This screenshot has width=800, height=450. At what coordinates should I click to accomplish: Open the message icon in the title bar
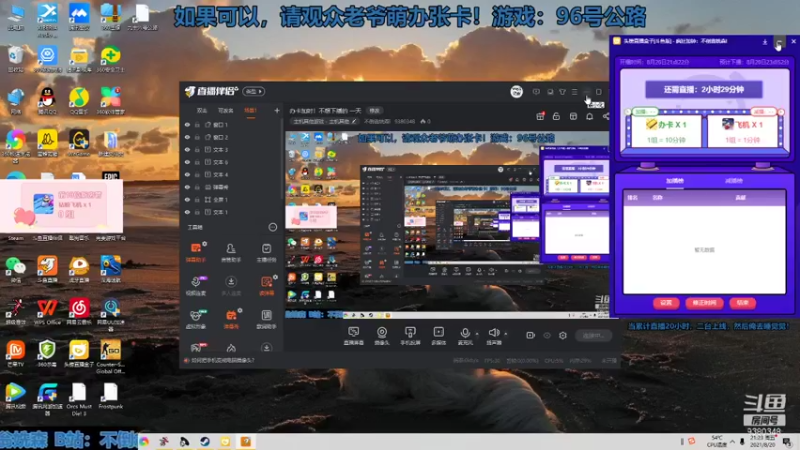pos(536,92)
